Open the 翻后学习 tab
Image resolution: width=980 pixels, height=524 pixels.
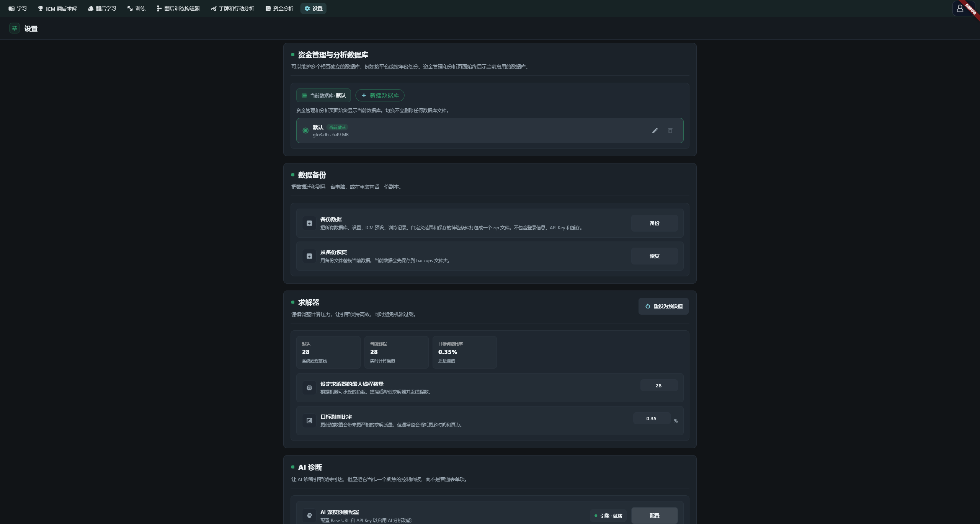tap(102, 8)
